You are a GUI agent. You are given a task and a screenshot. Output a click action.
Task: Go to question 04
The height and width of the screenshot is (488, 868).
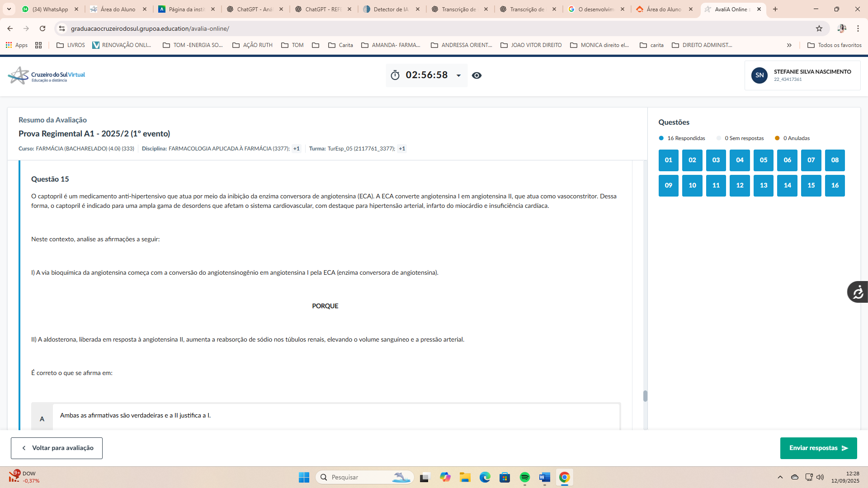pyautogui.click(x=740, y=160)
